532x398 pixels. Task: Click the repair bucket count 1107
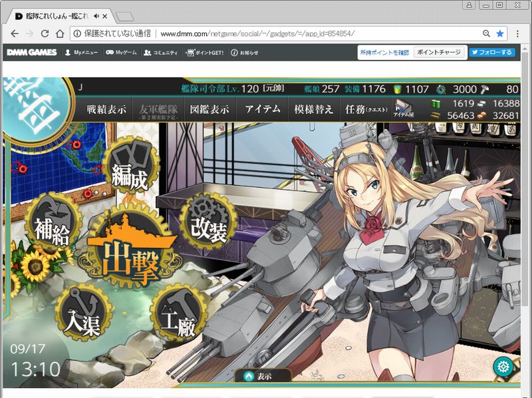click(417, 89)
